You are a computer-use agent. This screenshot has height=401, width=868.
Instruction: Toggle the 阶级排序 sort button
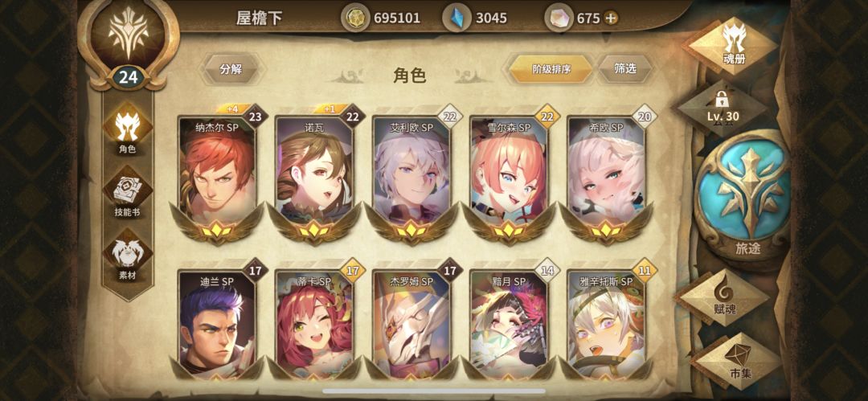coord(551,69)
